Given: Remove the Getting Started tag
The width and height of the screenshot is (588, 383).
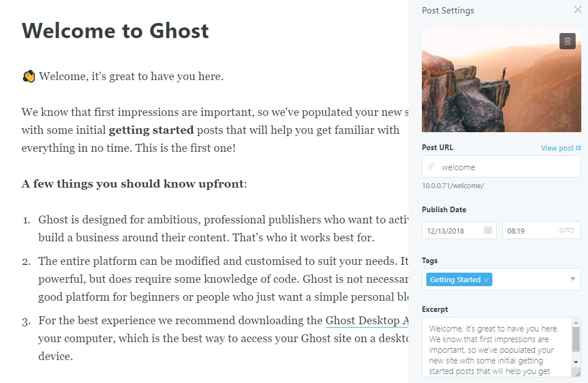Looking at the screenshot, I should [486, 280].
